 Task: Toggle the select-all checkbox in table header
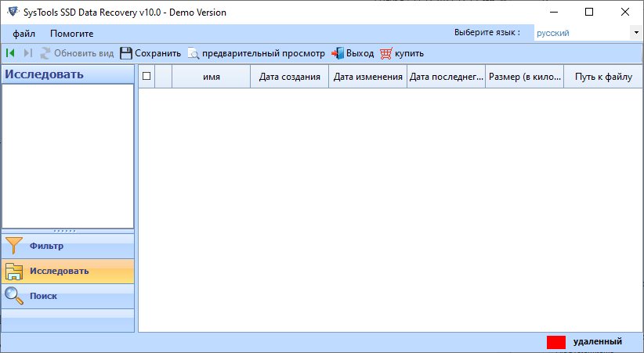point(147,76)
